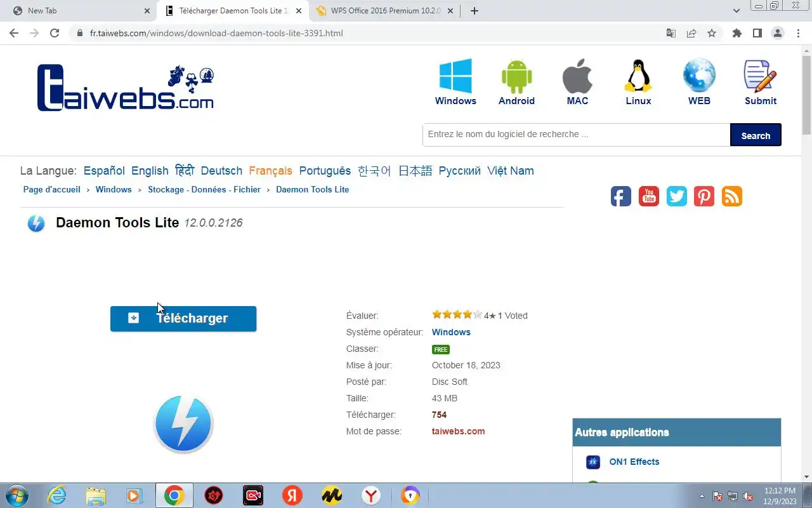Switch language to Việt Nam
The width and height of the screenshot is (812, 508).
click(x=511, y=171)
